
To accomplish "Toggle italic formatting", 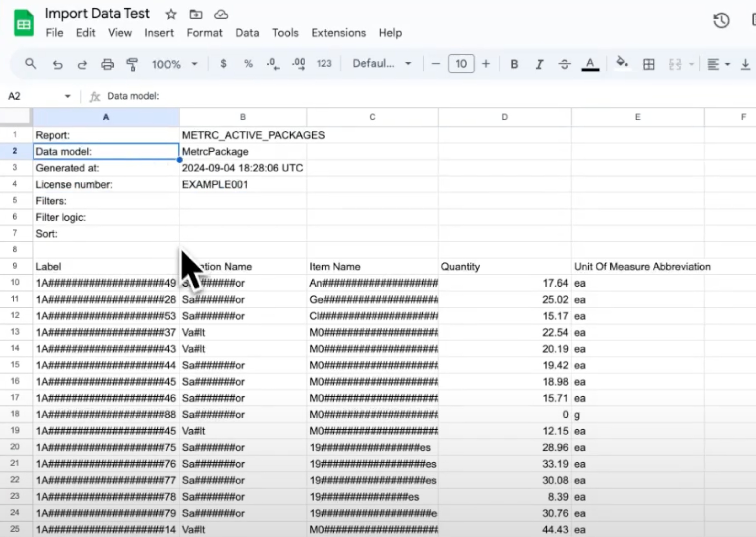I will pos(539,64).
